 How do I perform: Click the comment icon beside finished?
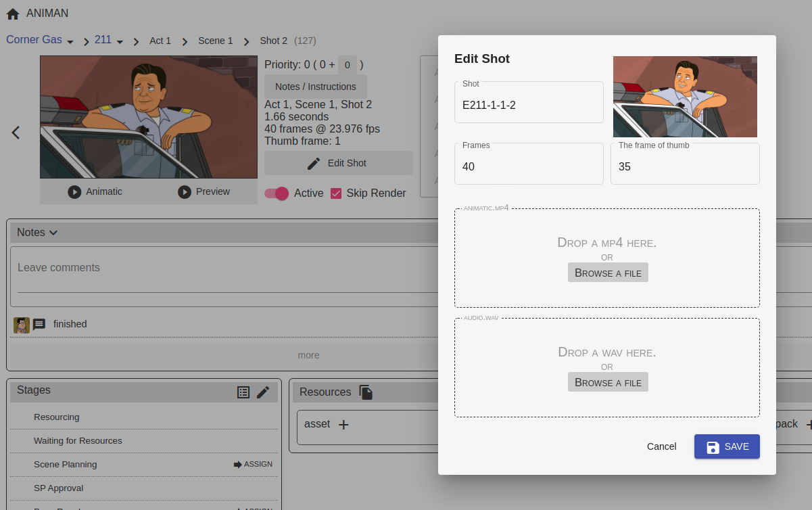point(39,325)
